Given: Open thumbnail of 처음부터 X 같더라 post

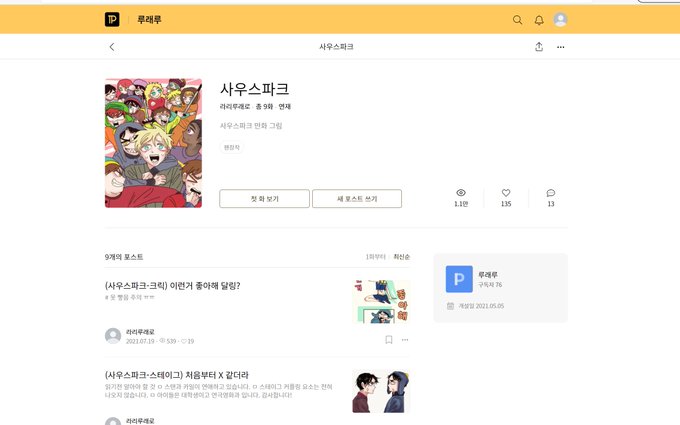Looking at the screenshot, I should [381, 391].
